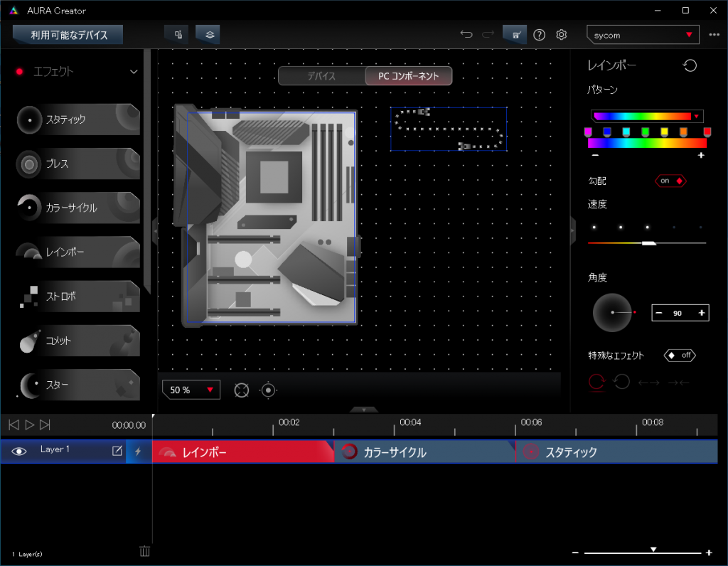Open the rainbow pattern gradient dropdown
This screenshot has width=728, height=566.
647,116
